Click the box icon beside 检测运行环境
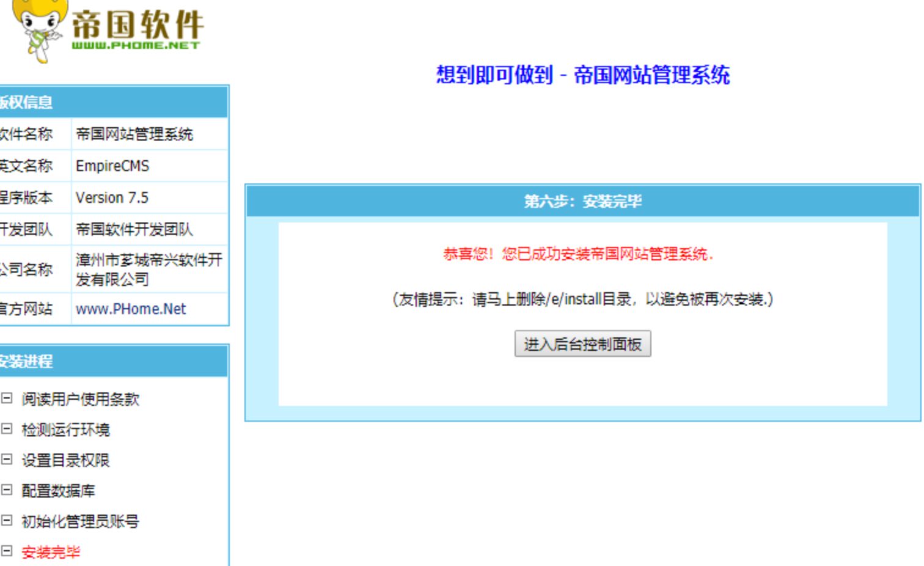This screenshot has height=566, width=924. [7, 429]
